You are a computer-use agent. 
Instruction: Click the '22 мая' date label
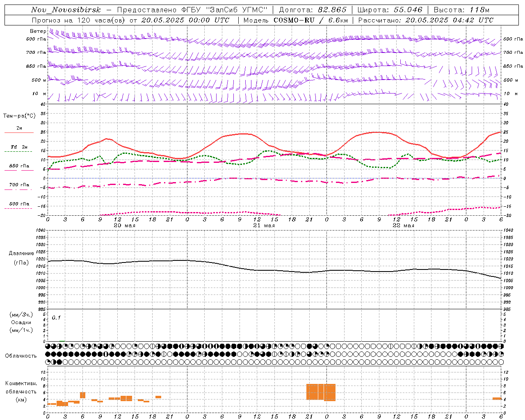pos(403,226)
